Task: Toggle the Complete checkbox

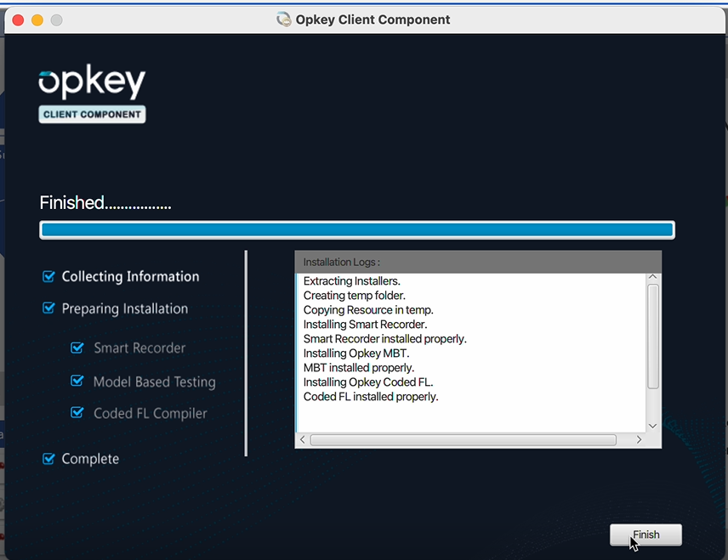Action: [x=48, y=459]
